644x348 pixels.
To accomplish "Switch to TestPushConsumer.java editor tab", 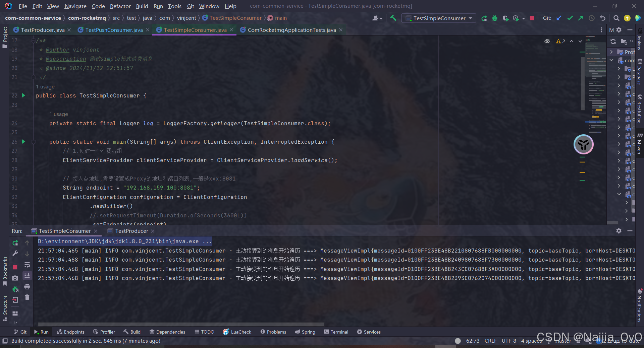I will coord(114,30).
